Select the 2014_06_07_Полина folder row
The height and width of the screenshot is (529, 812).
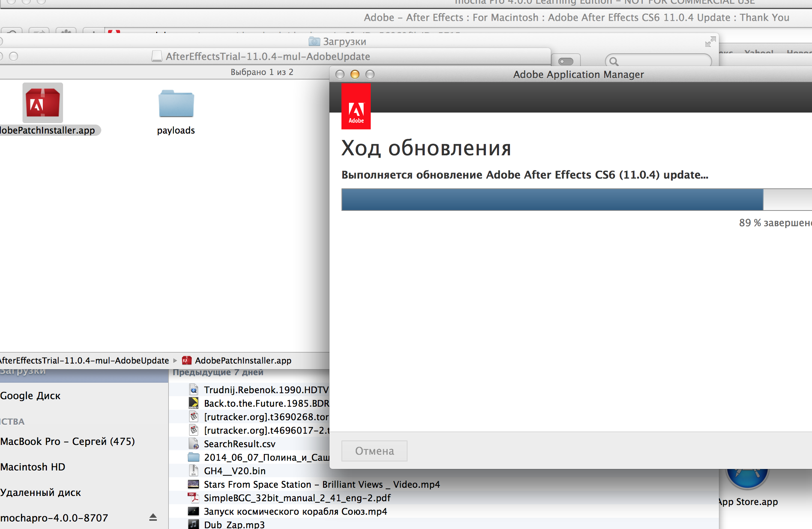(x=249, y=457)
